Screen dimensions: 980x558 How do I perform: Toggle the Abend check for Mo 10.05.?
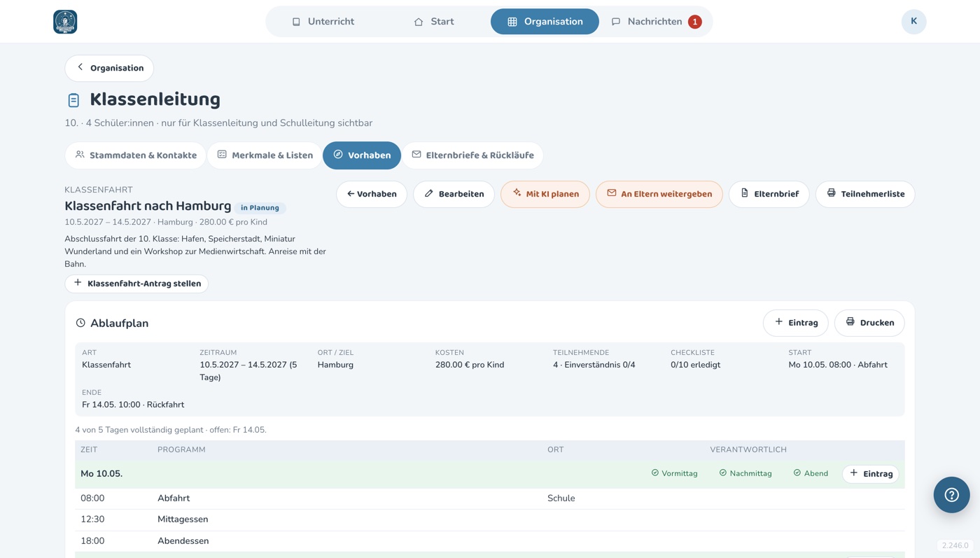click(x=811, y=474)
